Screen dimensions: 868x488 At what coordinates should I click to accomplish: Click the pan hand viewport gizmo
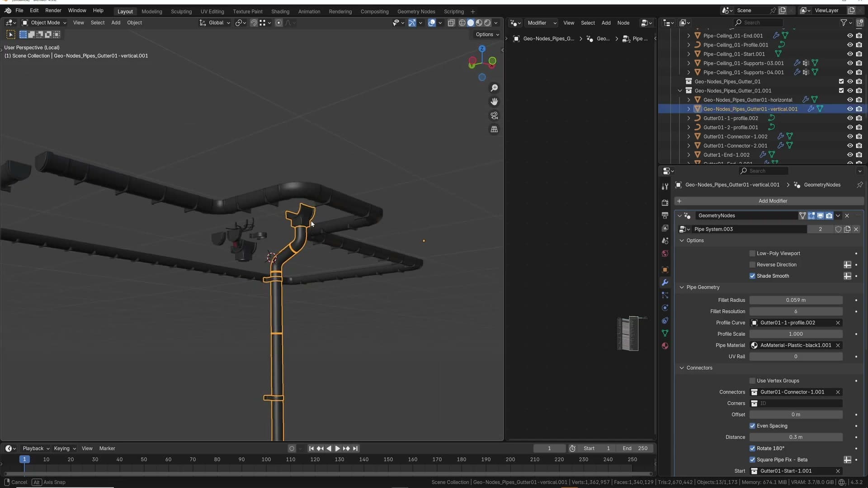pyautogui.click(x=494, y=102)
